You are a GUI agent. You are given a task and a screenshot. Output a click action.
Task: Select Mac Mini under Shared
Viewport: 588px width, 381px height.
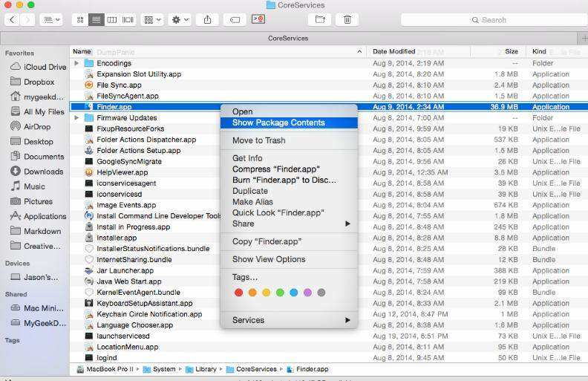pyautogui.click(x=38, y=308)
